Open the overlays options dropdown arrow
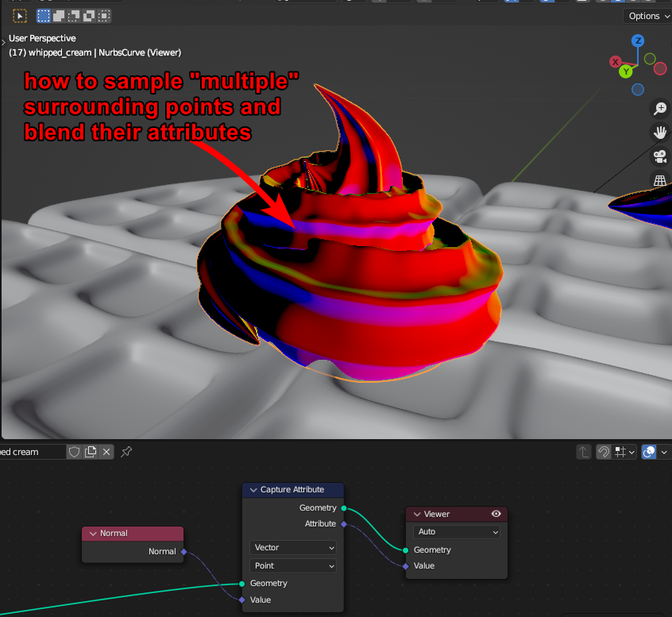Screen dimensions: 672x617 coord(664,452)
